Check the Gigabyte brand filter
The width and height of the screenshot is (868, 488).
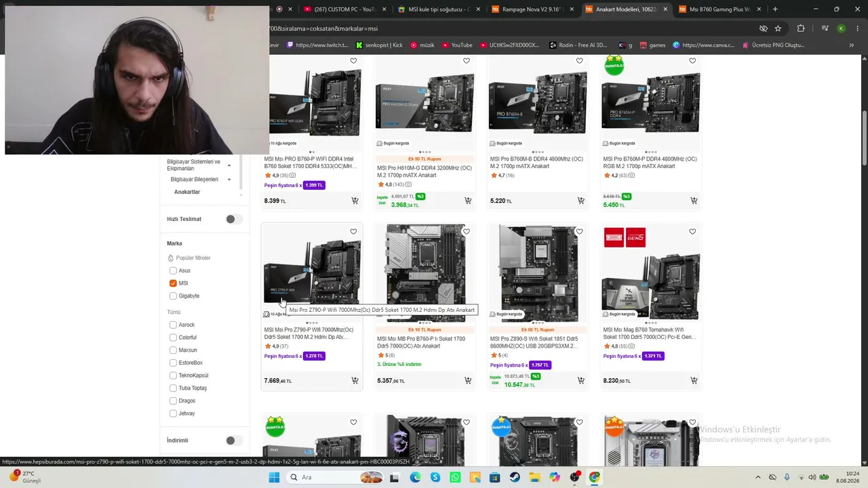click(173, 296)
